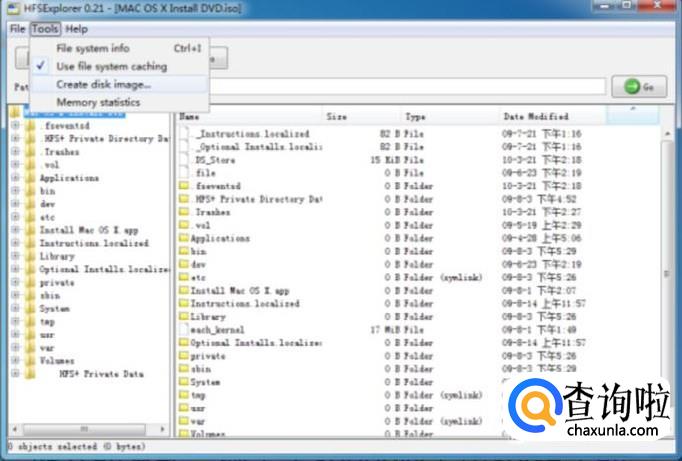Viewport: 682px width, 461px height.
Task: Click file list scrollbar up arrow
Action: pyautogui.click(x=668, y=134)
